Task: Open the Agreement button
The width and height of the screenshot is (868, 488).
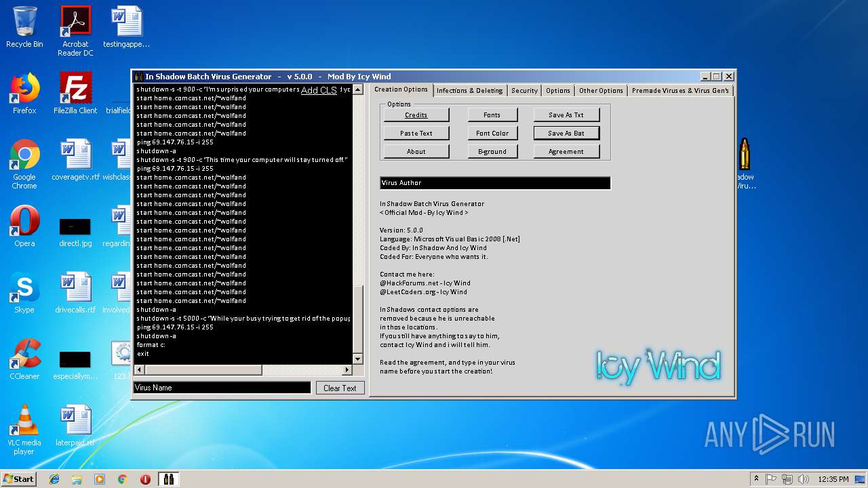Action: click(566, 152)
